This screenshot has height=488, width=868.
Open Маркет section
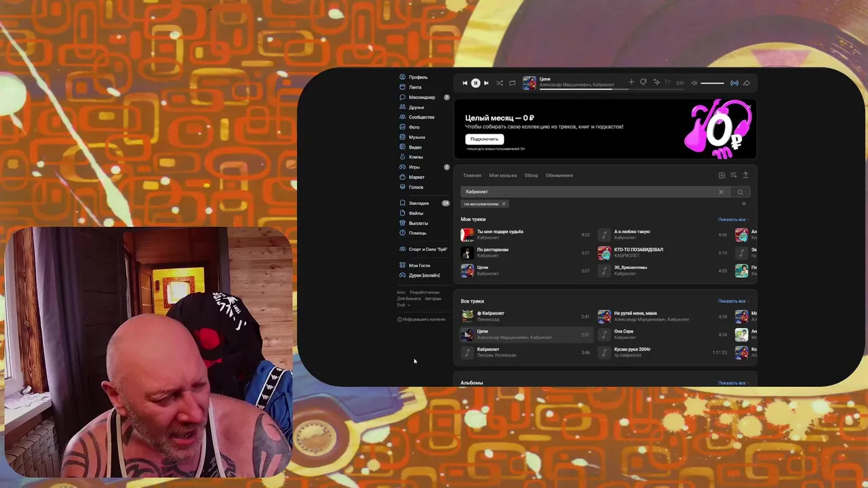pos(412,177)
